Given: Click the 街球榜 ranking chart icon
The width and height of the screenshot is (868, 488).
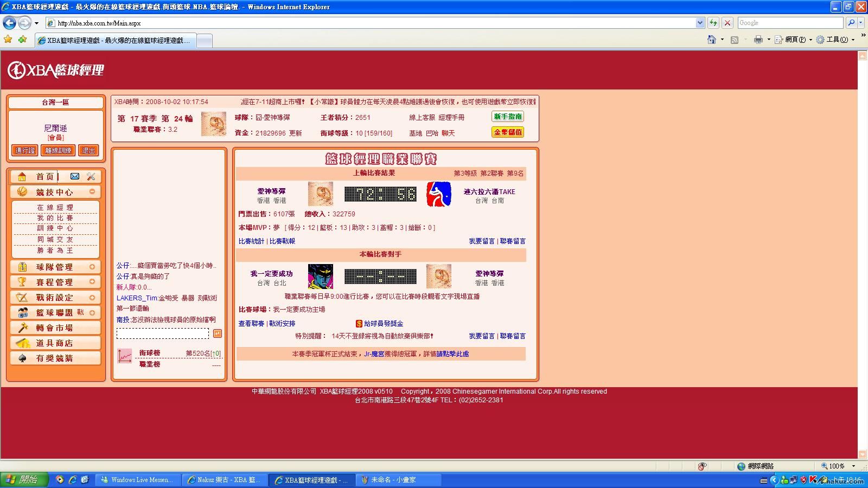Looking at the screenshot, I should (125, 356).
